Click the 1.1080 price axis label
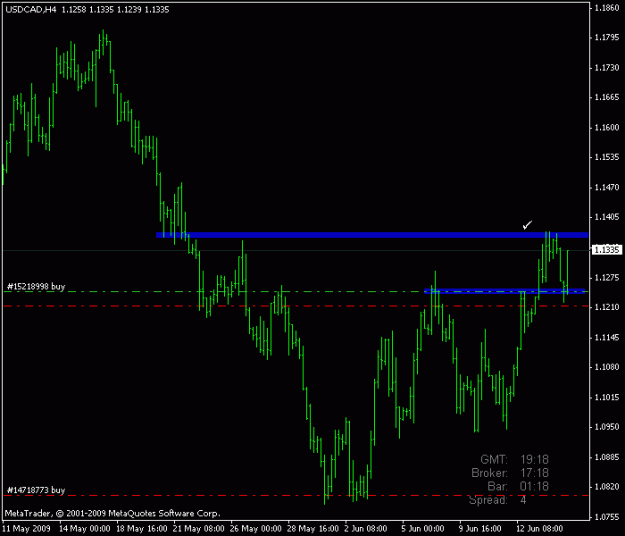Viewport: 625px width, 536px height. (607, 367)
